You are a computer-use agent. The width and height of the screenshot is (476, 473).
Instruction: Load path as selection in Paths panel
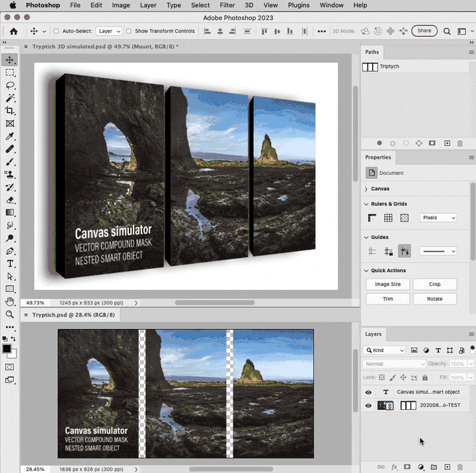tap(406, 143)
